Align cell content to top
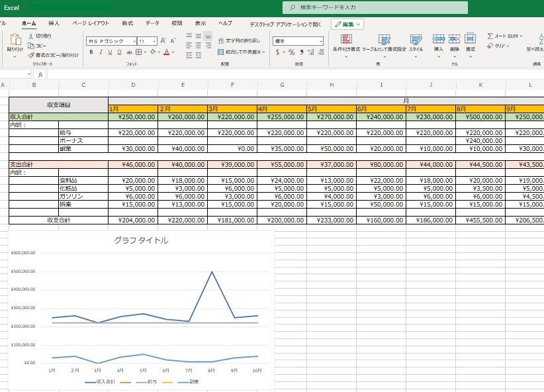The image size is (544, 392). tap(189, 35)
